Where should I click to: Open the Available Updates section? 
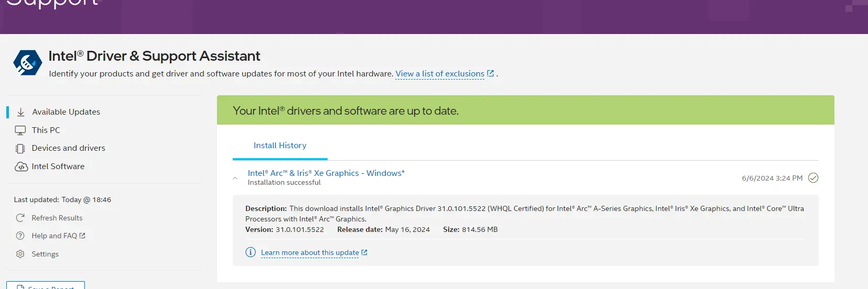(x=66, y=112)
